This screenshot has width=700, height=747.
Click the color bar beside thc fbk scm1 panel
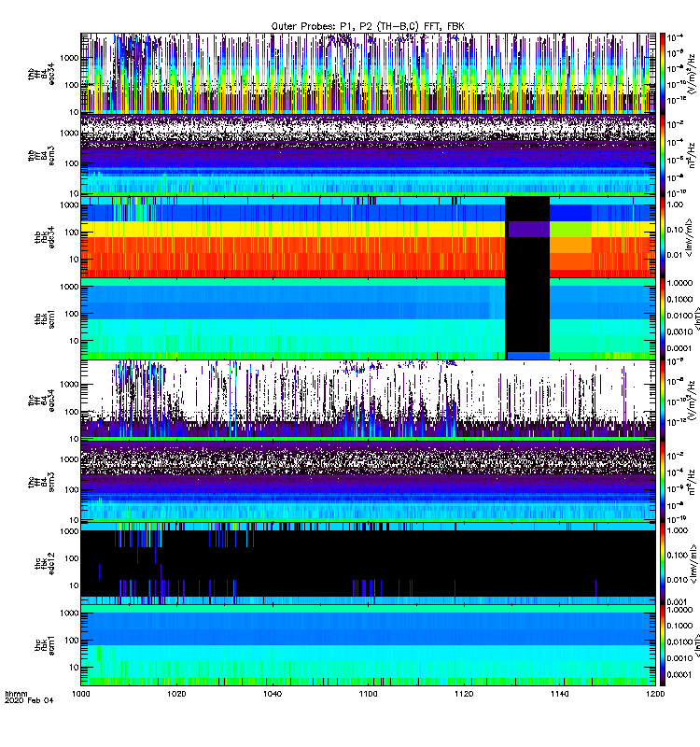663,645
